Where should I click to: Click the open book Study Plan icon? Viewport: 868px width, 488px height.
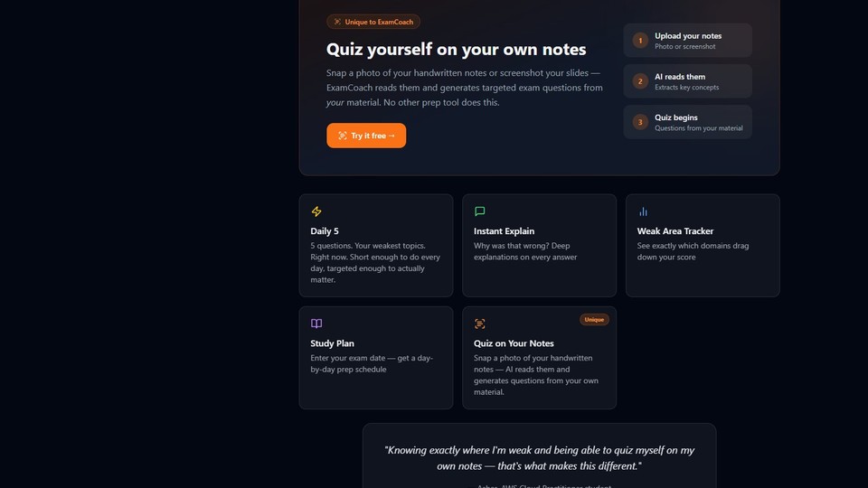click(316, 324)
